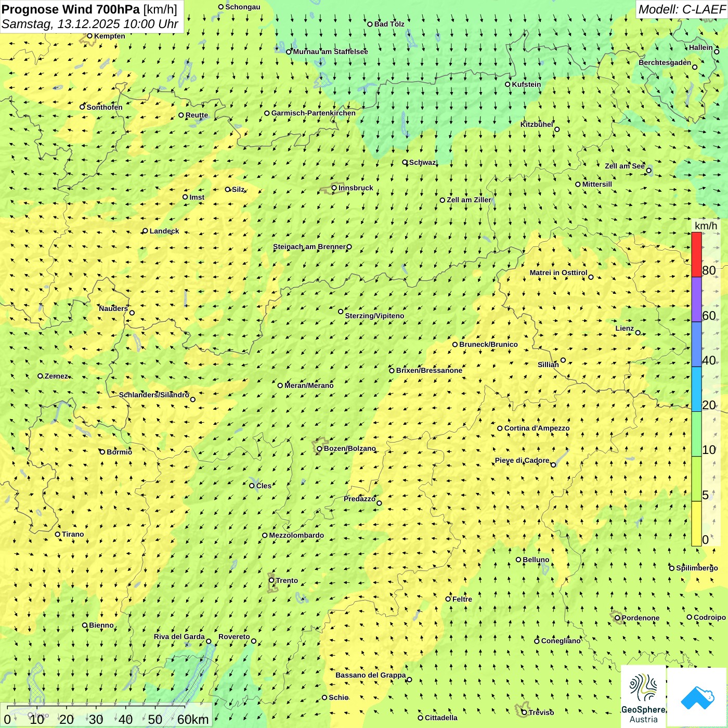The width and height of the screenshot is (728, 728).
Task: Click the Innsbruck city marker
Action: 334,188
